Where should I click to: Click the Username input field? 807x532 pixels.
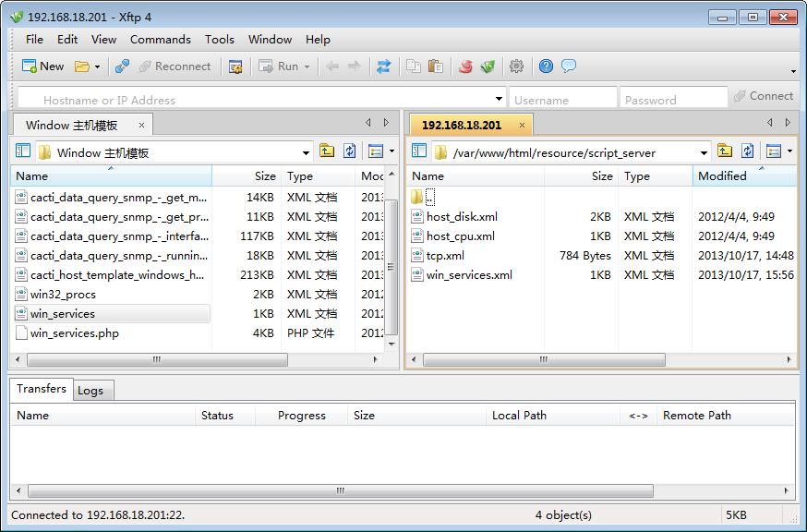tap(563, 97)
